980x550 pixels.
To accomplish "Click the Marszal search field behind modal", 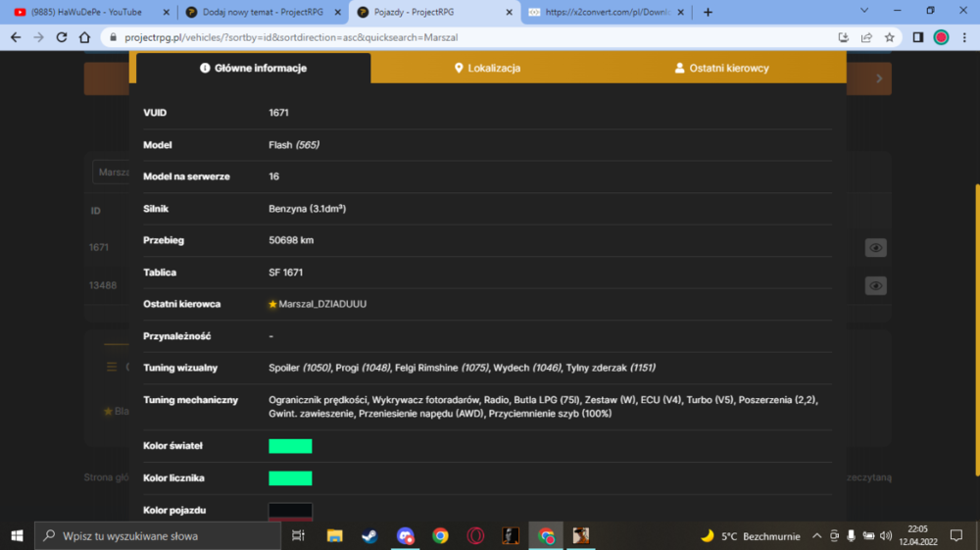I will [112, 172].
